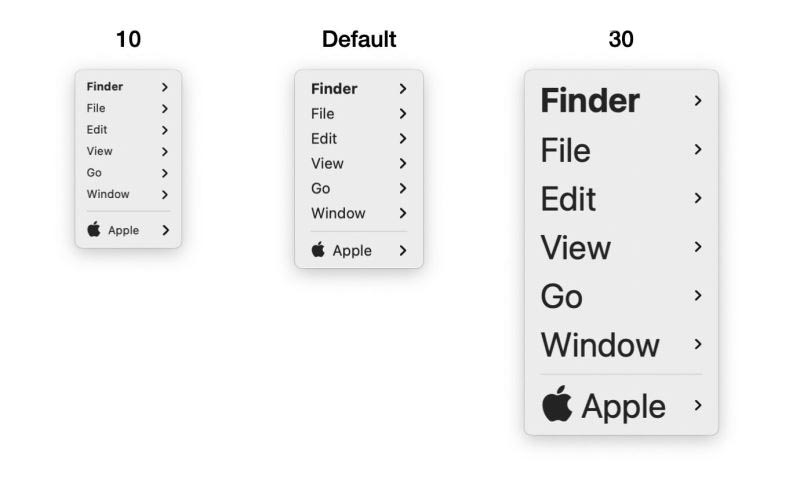The height and width of the screenshot is (481, 800).
Task: Click the "30" heading label
Action: tap(621, 39)
